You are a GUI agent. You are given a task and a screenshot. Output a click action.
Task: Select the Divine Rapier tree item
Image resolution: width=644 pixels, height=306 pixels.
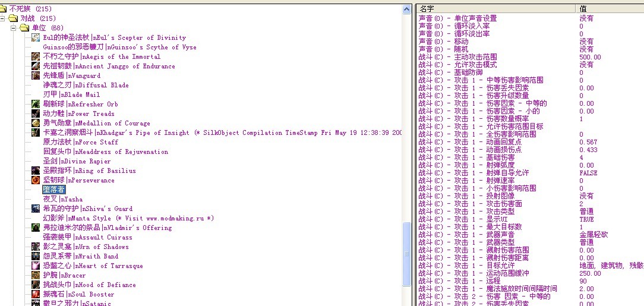[x=77, y=161]
